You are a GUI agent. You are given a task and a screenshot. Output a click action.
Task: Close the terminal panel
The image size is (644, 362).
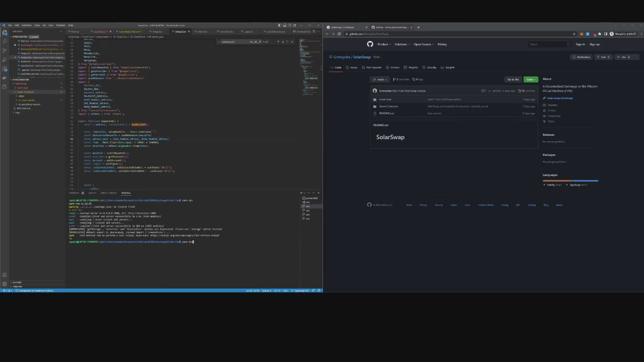[x=318, y=193]
